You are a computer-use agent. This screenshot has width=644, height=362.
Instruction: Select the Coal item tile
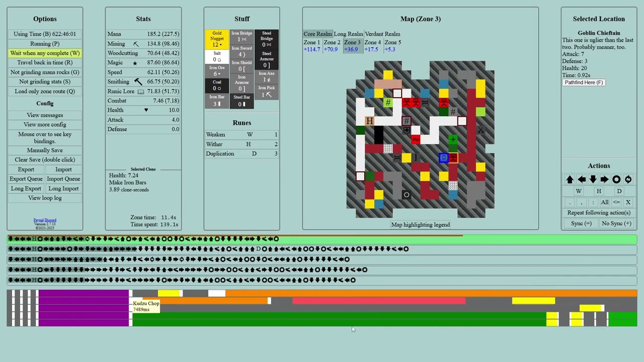coord(217,85)
